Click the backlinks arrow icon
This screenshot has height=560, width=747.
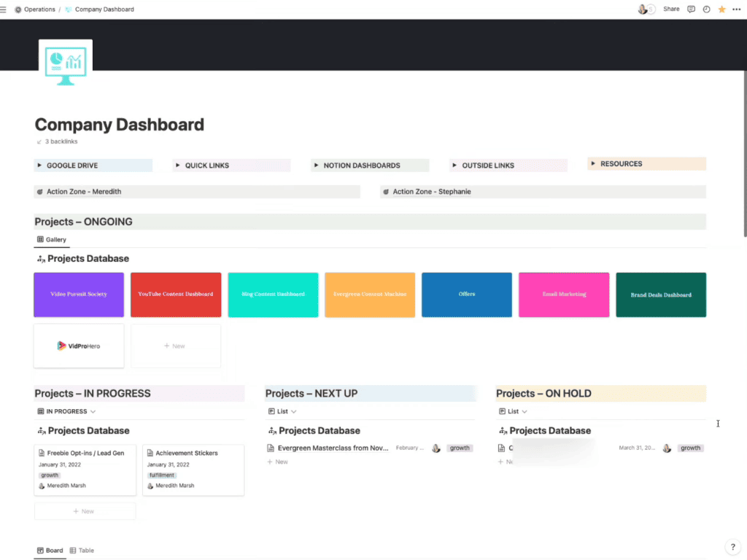pyautogui.click(x=39, y=142)
